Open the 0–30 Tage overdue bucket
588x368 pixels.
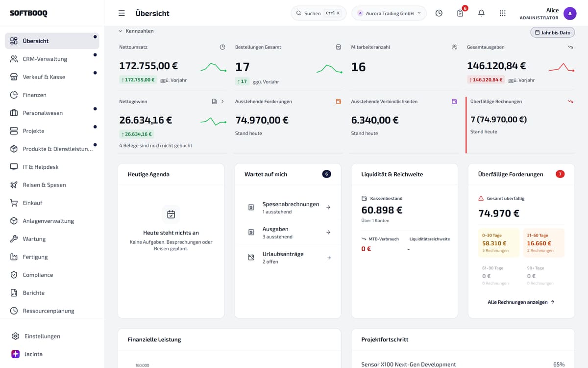[x=499, y=243]
